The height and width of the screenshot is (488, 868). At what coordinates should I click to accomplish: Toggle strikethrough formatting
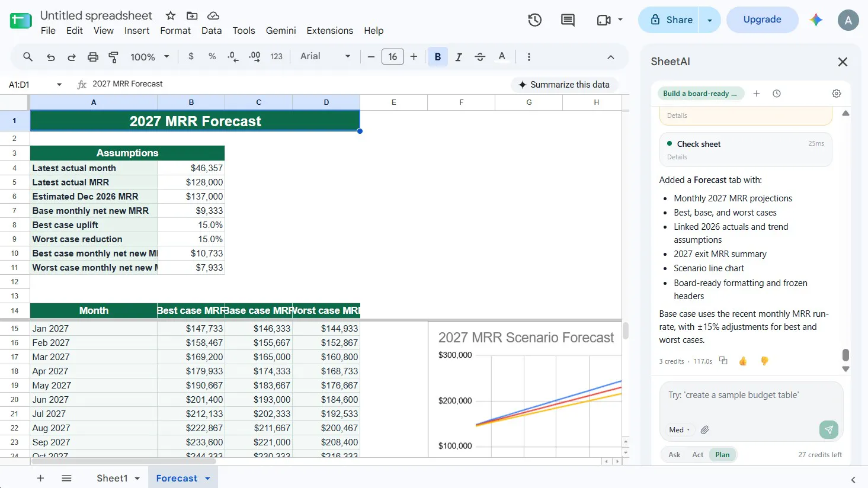[x=480, y=57]
